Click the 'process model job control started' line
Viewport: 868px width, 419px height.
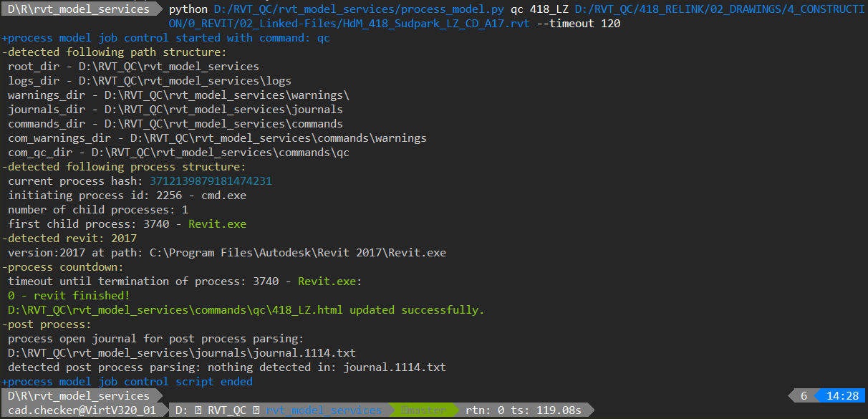(x=165, y=38)
